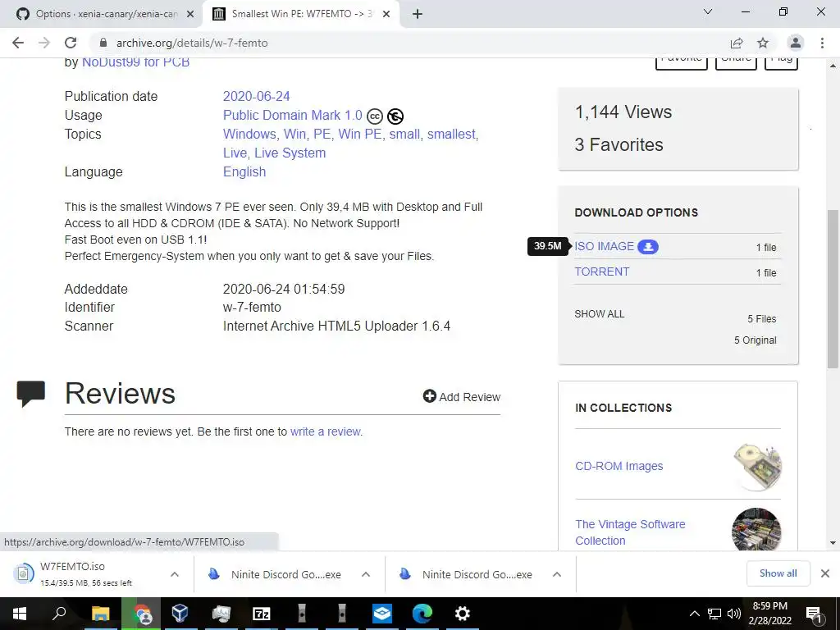
Task: Bookmark this page with the star icon
Action: (x=763, y=43)
